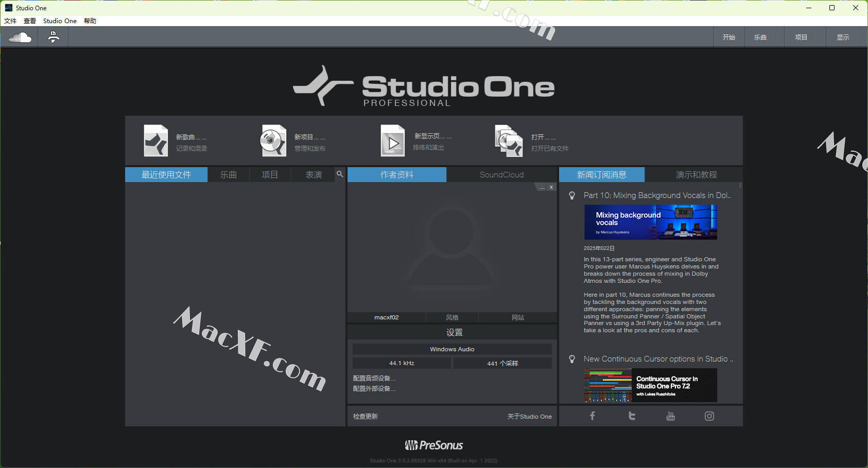Open PreSonus YouTube channel icon
Image resolution: width=868 pixels, height=468 pixels.
point(670,416)
